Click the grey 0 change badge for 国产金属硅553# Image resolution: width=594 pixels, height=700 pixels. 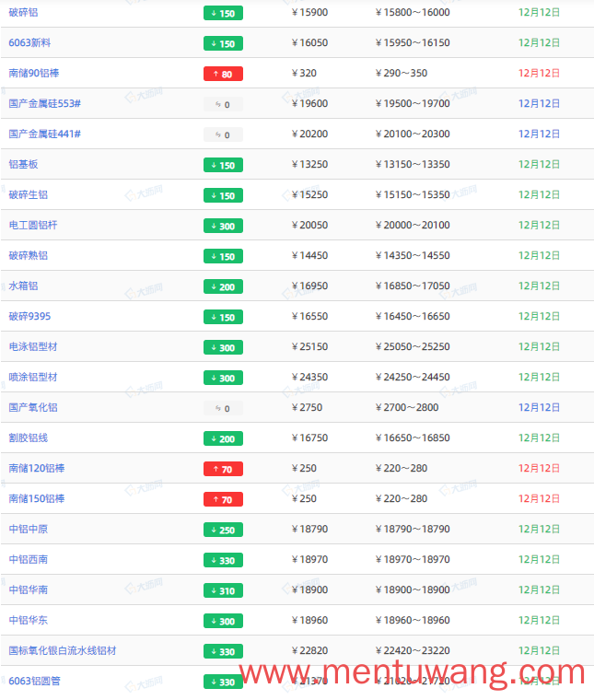coord(223,104)
